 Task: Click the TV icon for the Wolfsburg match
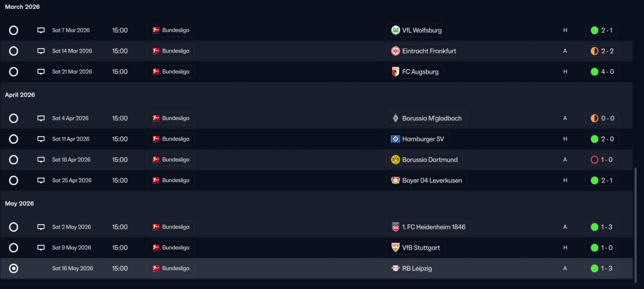pyautogui.click(x=41, y=30)
